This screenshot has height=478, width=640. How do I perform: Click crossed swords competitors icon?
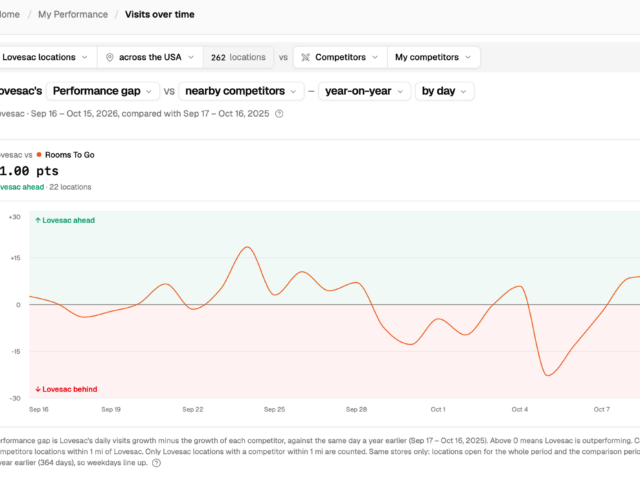click(x=305, y=57)
